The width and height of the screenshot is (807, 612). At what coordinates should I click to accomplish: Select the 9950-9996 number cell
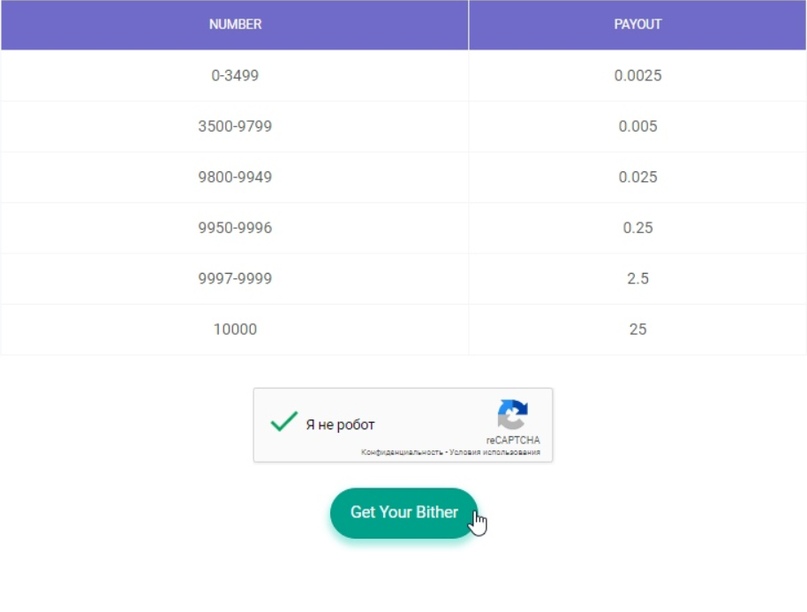coord(235,228)
